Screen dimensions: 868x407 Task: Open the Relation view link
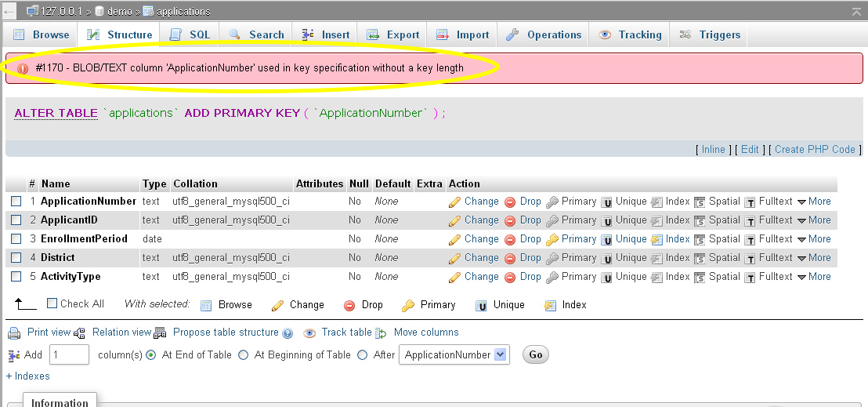pyautogui.click(x=121, y=333)
